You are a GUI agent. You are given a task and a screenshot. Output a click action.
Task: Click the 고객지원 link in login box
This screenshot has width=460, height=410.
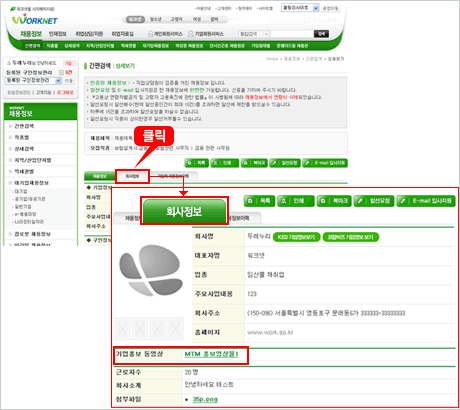point(43,92)
